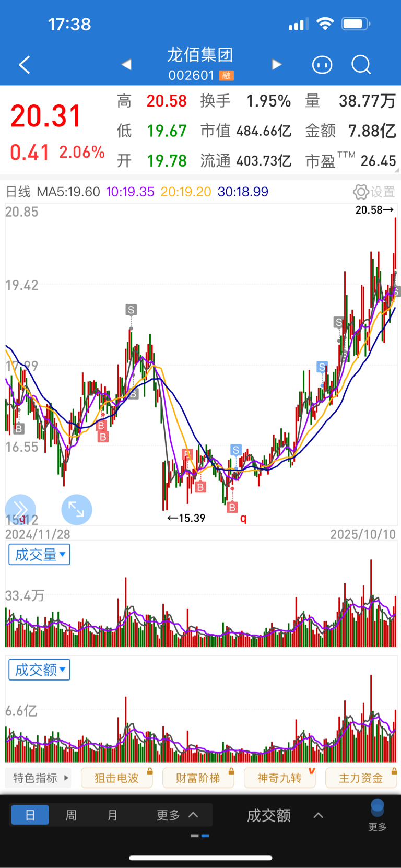Tap the double-chevron expand circle button
Viewport: 401px width, 868px height.
[20, 509]
